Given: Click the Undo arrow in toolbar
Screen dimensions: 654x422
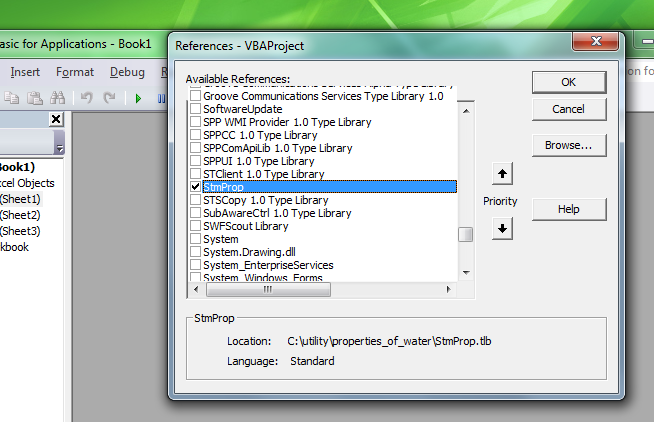Looking at the screenshot, I should [x=85, y=98].
